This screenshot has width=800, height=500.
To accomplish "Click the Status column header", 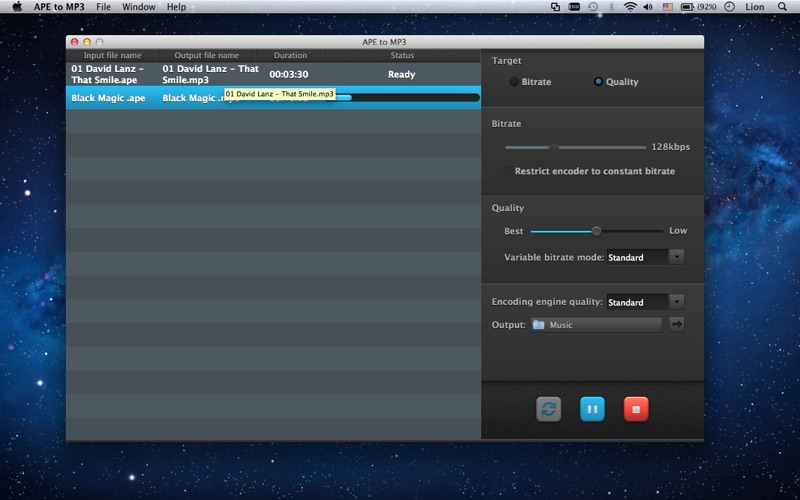I will [402, 55].
